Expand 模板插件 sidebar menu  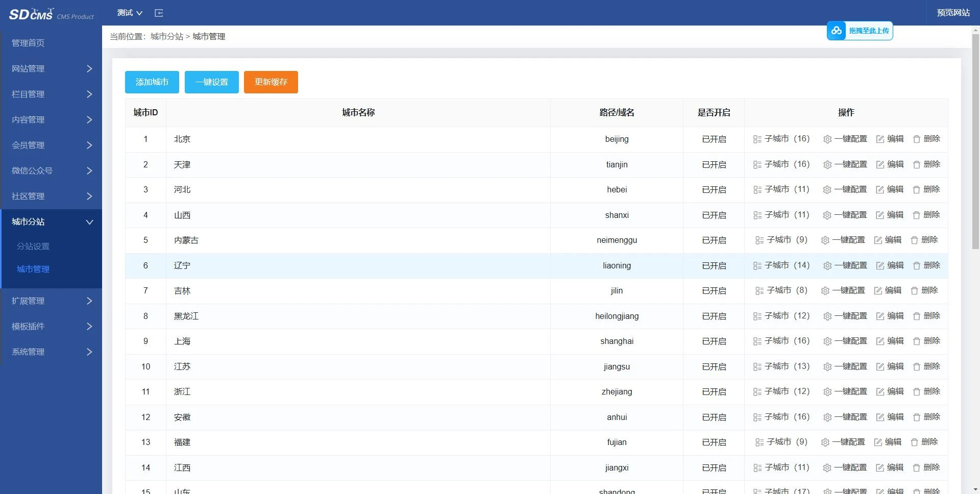point(51,326)
